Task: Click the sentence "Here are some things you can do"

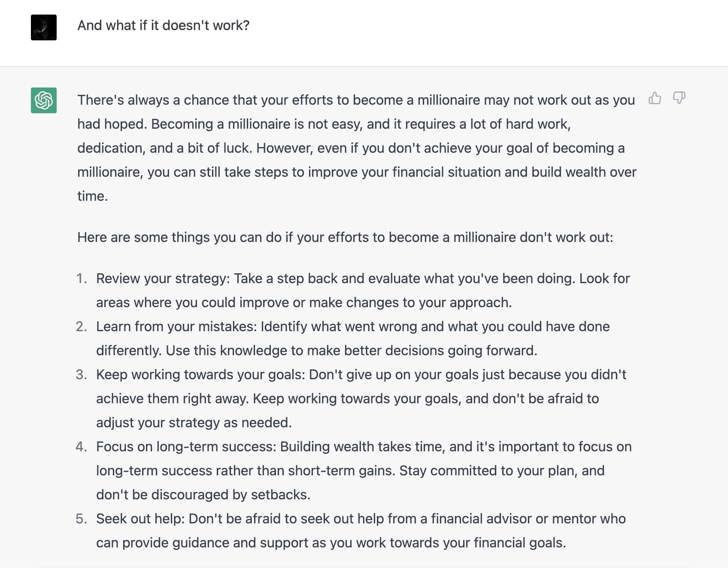Action: (x=345, y=237)
